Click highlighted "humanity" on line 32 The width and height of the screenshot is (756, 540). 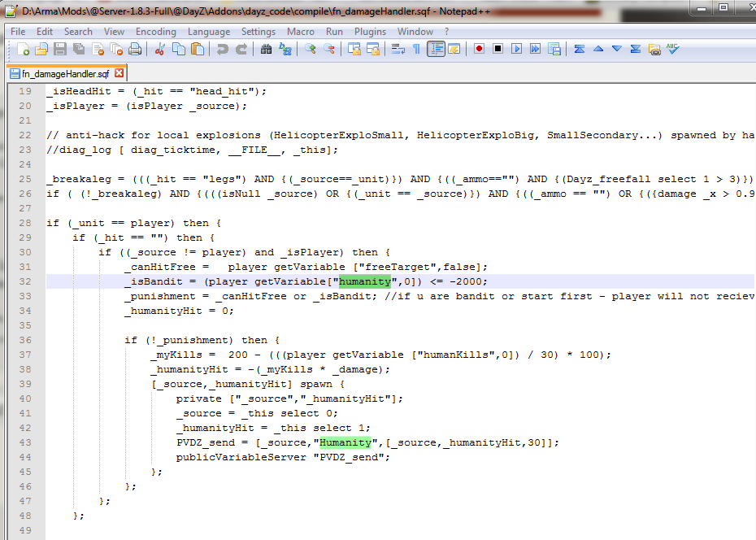tap(364, 281)
